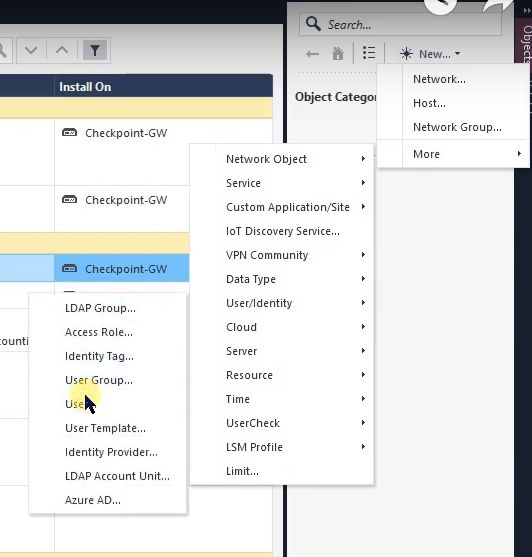This screenshot has height=557, width=532.
Task: Choose Network Group... from the New menu
Action: coord(457,127)
